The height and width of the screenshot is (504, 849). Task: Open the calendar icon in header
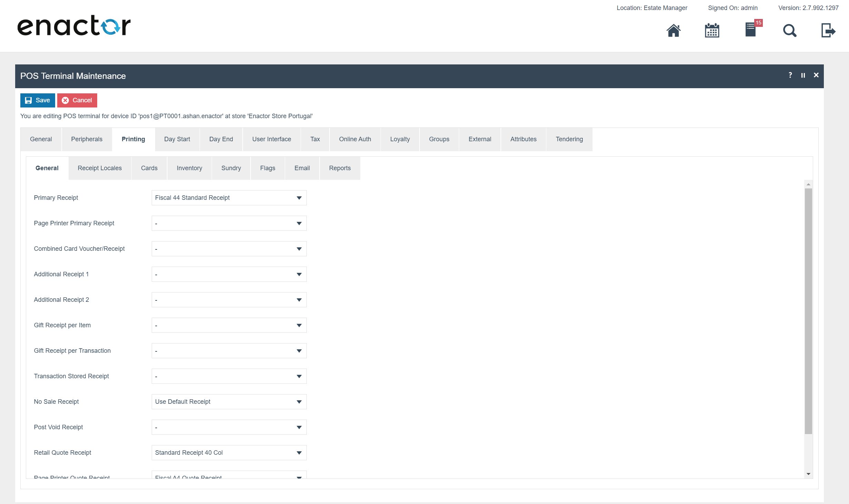(712, 31)
